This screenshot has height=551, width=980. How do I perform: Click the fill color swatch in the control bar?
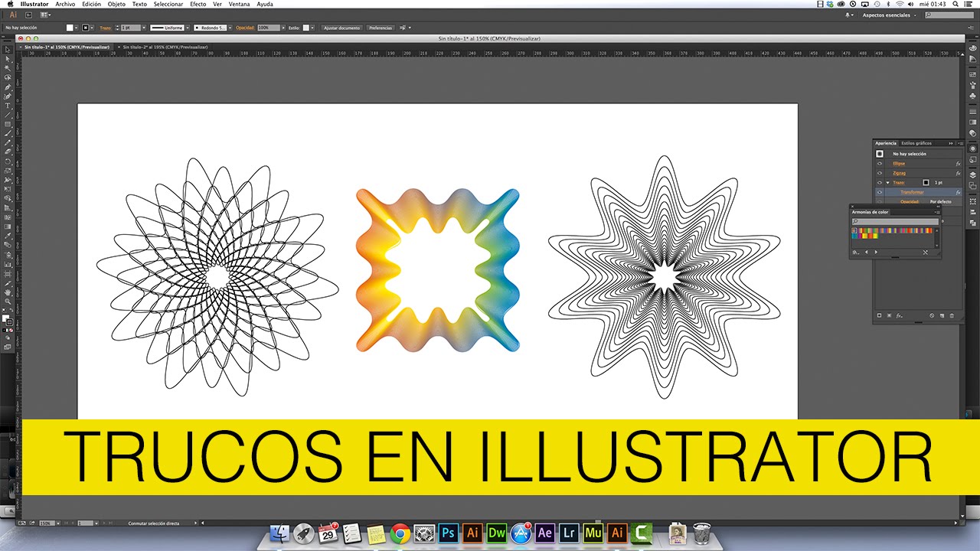[70, 28]
